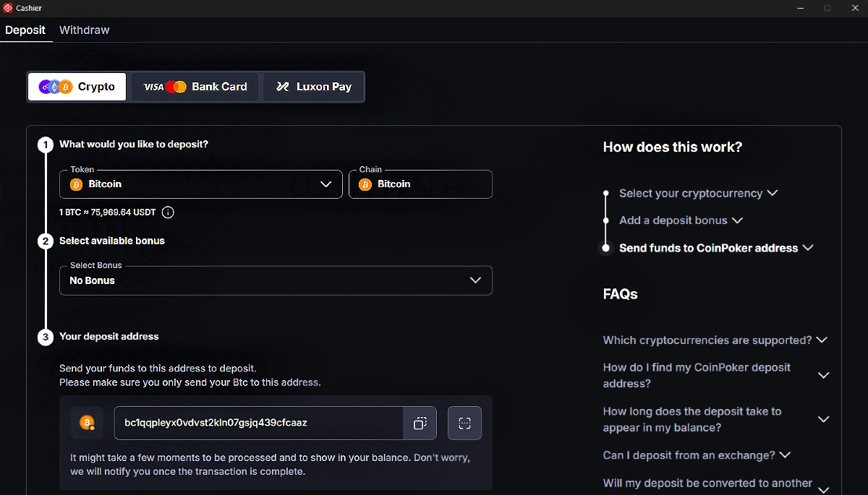Open the Deposit tab
Screen dimensions: 868x495
click(25, 30)
